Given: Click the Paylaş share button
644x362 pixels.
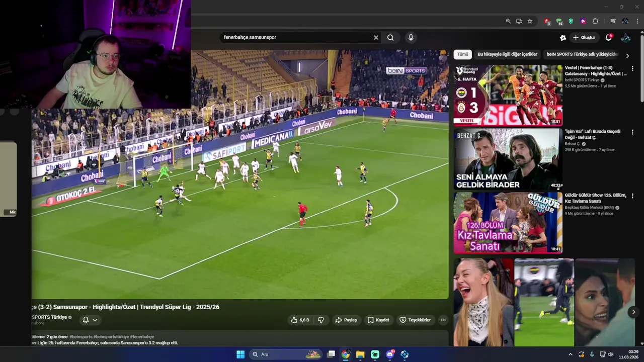Looking at the screenshot, I should tap(346, 320).
